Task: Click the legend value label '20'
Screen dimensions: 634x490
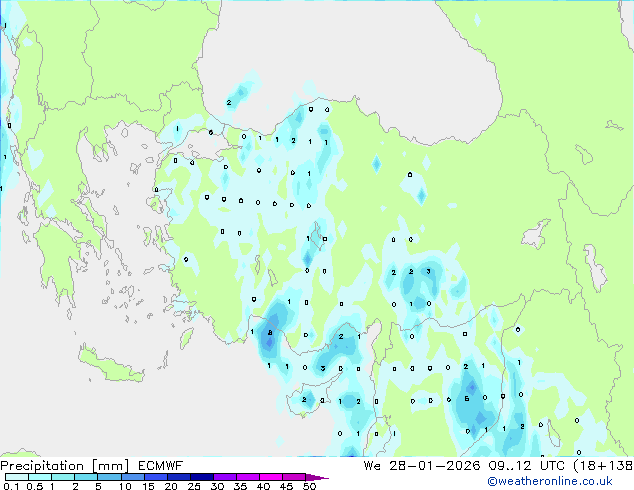Action: [x=171, y=486]
